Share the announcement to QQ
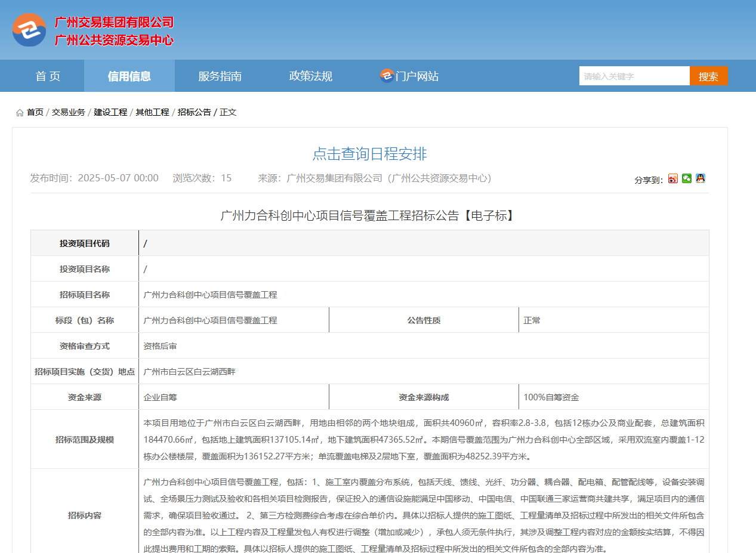This screenshot has height=553, width=756. click(x=700, y=178)
